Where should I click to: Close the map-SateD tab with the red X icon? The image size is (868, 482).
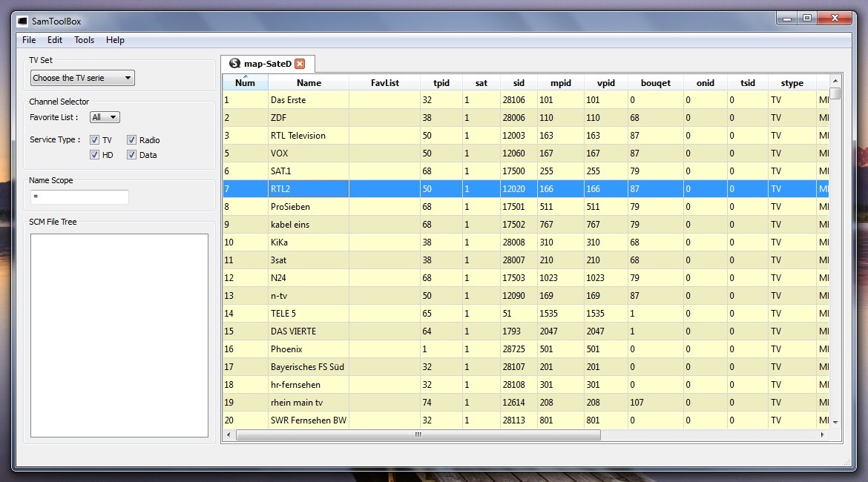pos(300,64)
